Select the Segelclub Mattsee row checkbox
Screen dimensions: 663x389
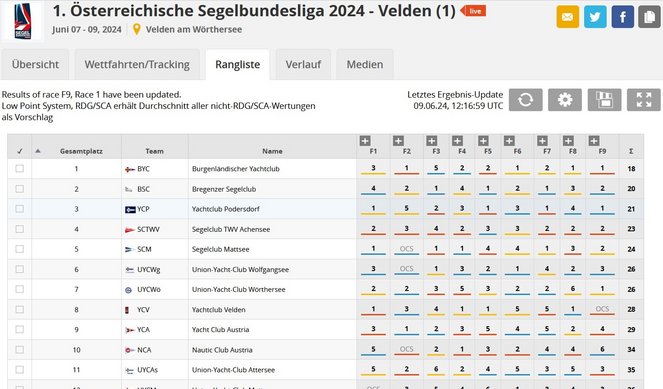click(19, 249)
